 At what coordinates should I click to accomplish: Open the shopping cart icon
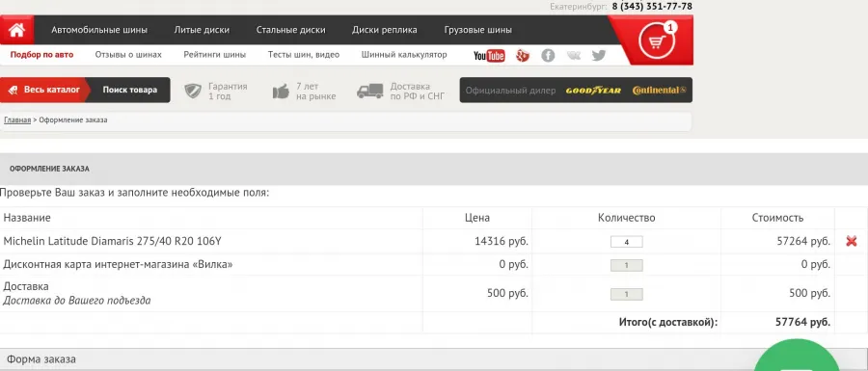[x=657, y=40]
